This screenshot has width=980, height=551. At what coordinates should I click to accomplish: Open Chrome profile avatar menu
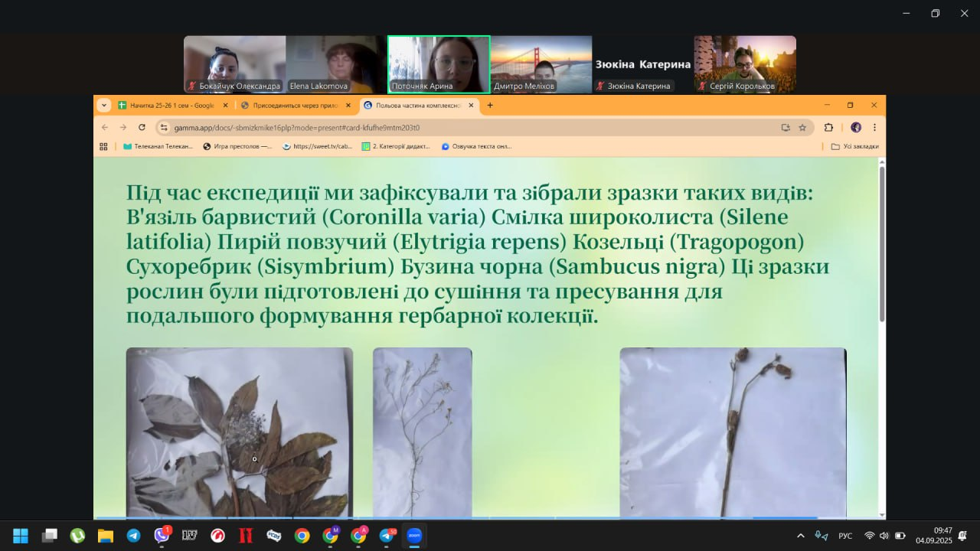pyautogui.click(x=855, y=127)
